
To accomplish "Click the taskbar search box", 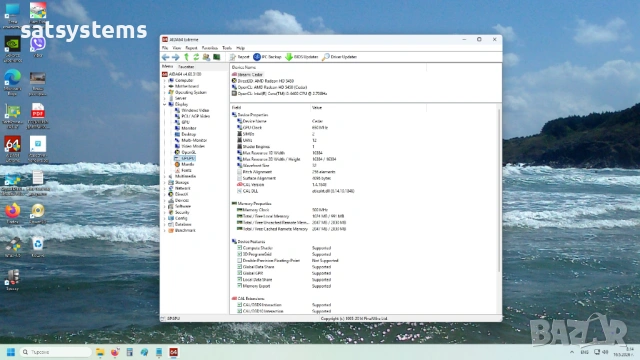I will point(56,352).
